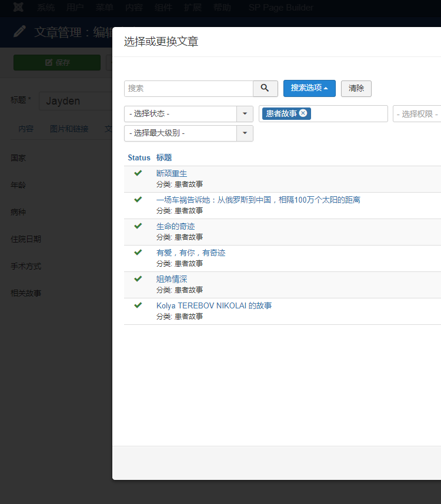Sort articles by Status column header
The image size is (441, 504).
pos(139,157)
